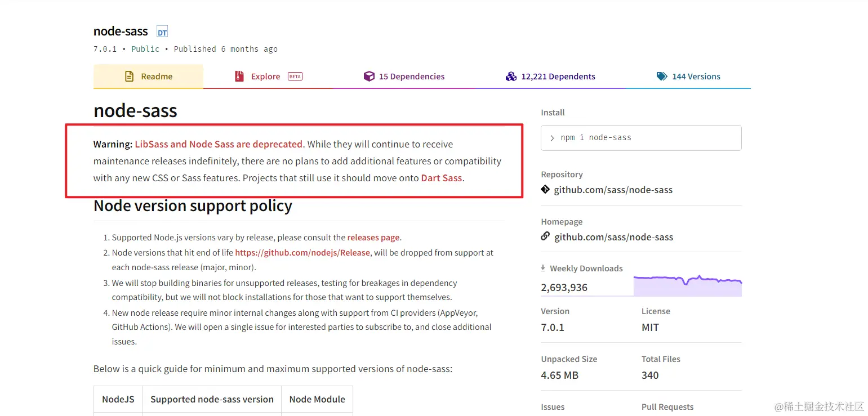Click the Pull Requests label in sidebar
Viewport: 868px width, 416px height.
pyautogui.click(x=667, y=407)
